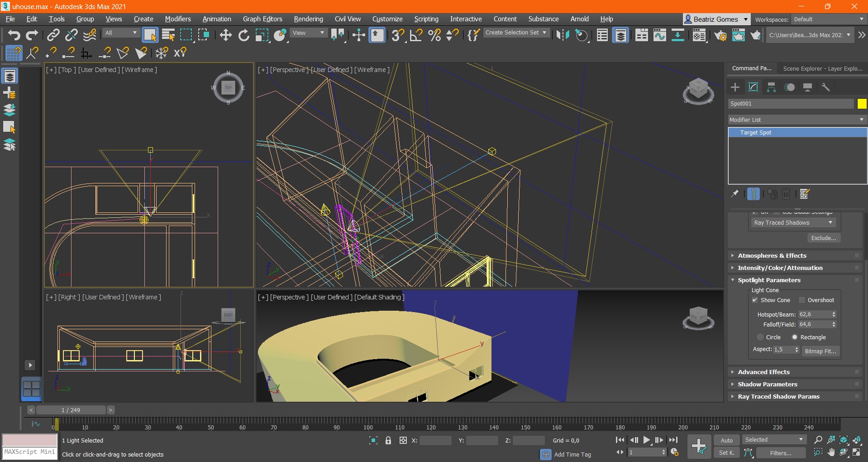
Task: Open the Arnold menu
Action: point(579,19)
